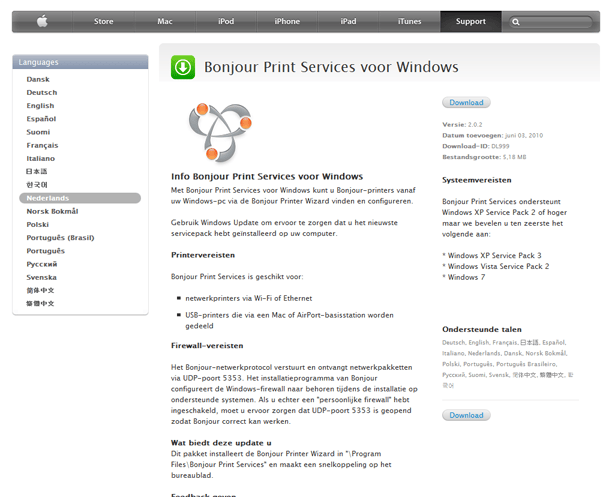Click the green download arrow icon
Image resolution: width=612 pixels, height=497 pixels.
click(184, 67)
